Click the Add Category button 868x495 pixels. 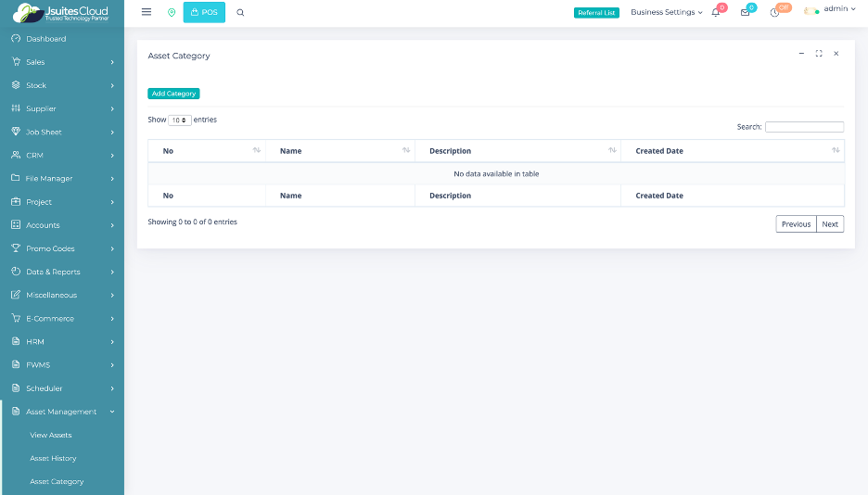pyautogui.click(x=173, y=94)
